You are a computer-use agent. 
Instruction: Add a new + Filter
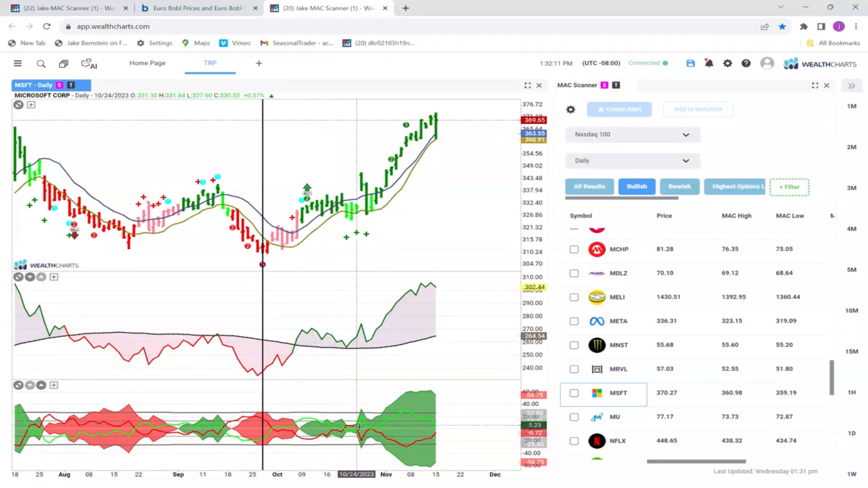789,187
